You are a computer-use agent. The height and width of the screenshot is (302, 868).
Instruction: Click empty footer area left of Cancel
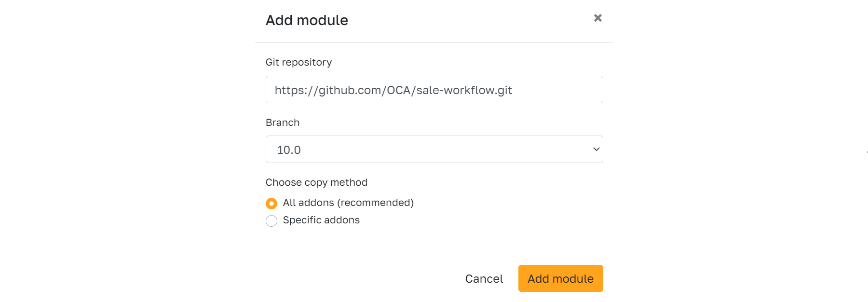(x=357, y=278)
